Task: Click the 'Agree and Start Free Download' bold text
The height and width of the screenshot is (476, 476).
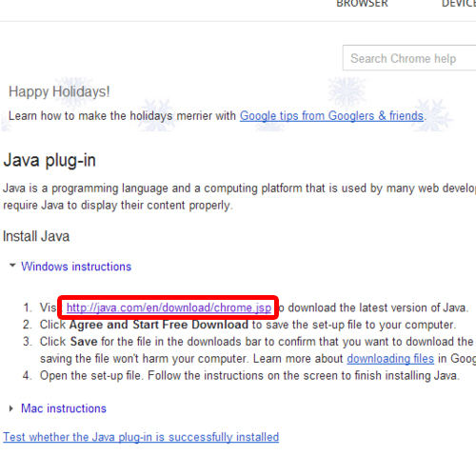Action: click(159, 325)
